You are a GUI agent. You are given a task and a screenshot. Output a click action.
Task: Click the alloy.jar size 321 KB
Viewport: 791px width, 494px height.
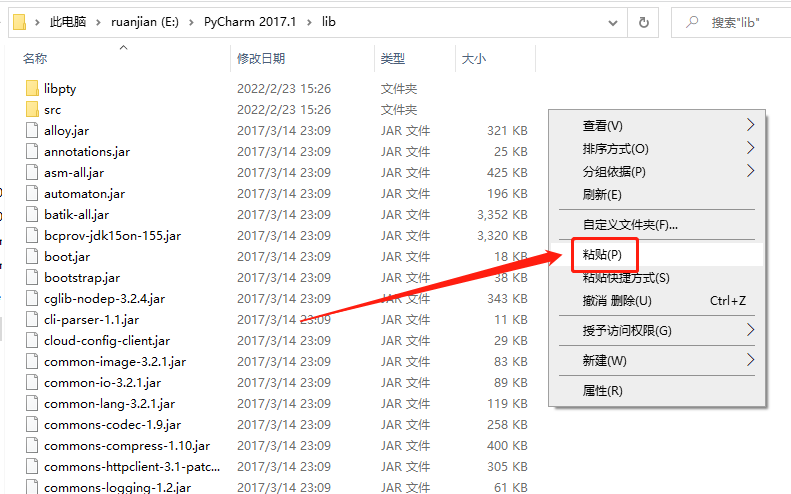(507, 131)
